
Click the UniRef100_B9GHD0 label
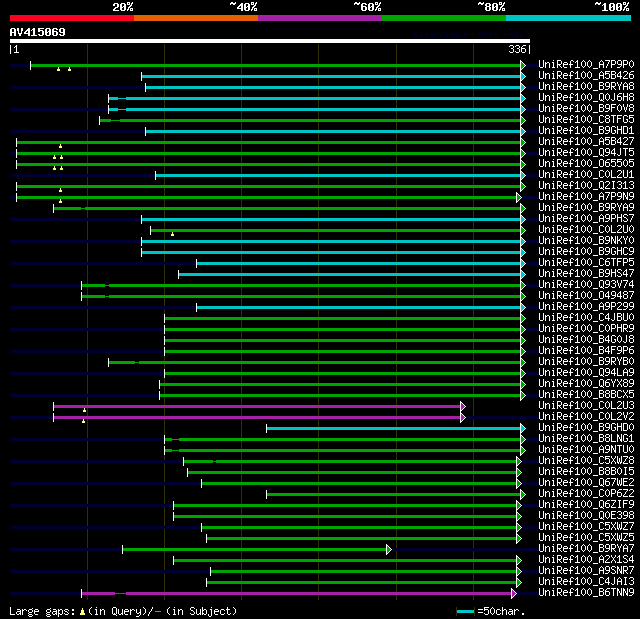click(x=586, y=428)
